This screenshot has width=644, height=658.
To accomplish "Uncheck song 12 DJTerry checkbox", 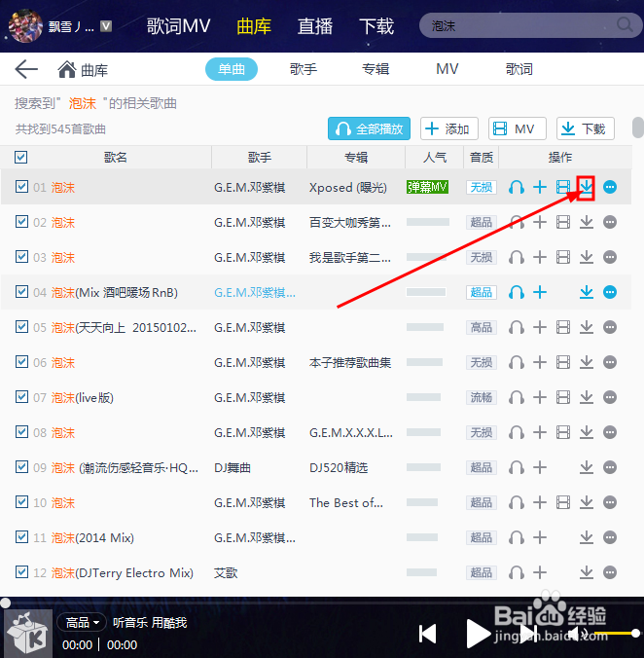I will click(x=21, y=571).
